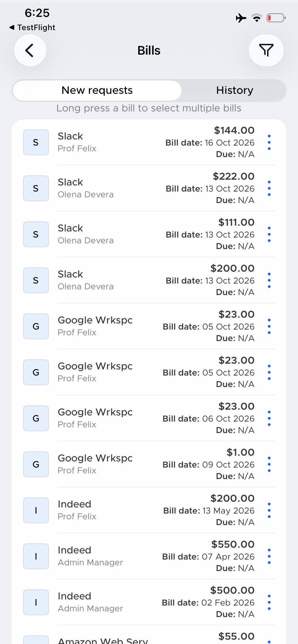Select the $222.00 amount
298x644 pixels.
[x=234, y=176]
